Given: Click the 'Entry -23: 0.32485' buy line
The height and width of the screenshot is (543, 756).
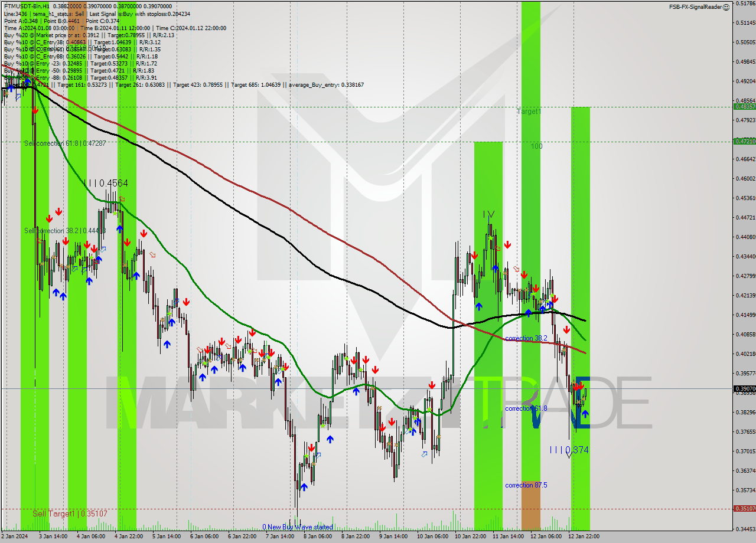Looking at the screenshot, I should [80, 63].
